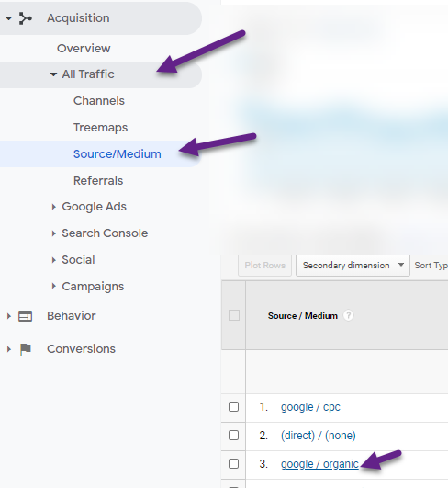Expand the Search Console submenu arrow
This screenshot has height=488, width=448.
54,233
